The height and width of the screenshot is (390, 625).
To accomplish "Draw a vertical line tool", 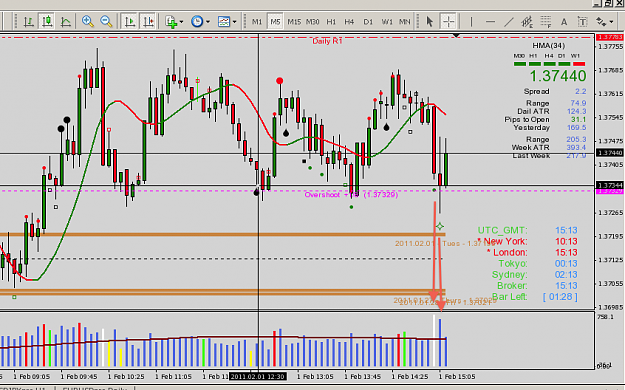I will pos(471,22).
